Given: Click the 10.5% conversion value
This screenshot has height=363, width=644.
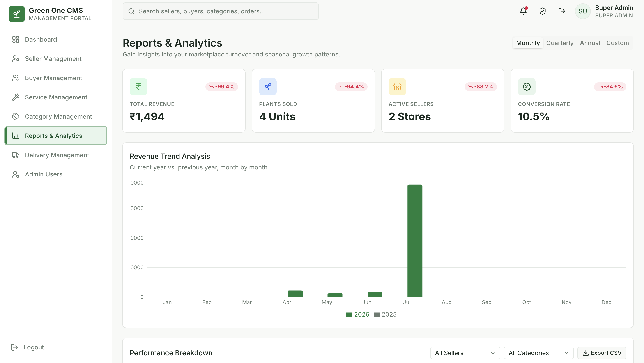Looking at the screenshot, I should [x=534, y=116].
